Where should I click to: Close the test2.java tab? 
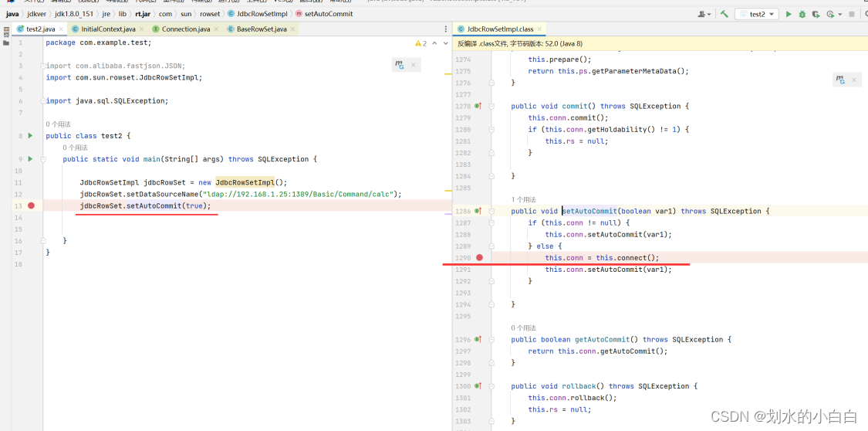61,29
